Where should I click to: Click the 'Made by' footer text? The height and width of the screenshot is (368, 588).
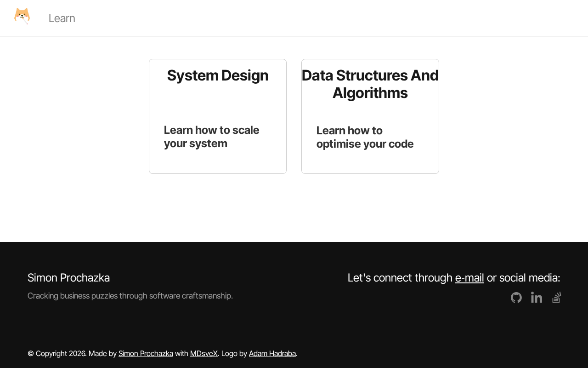[102, 353]
